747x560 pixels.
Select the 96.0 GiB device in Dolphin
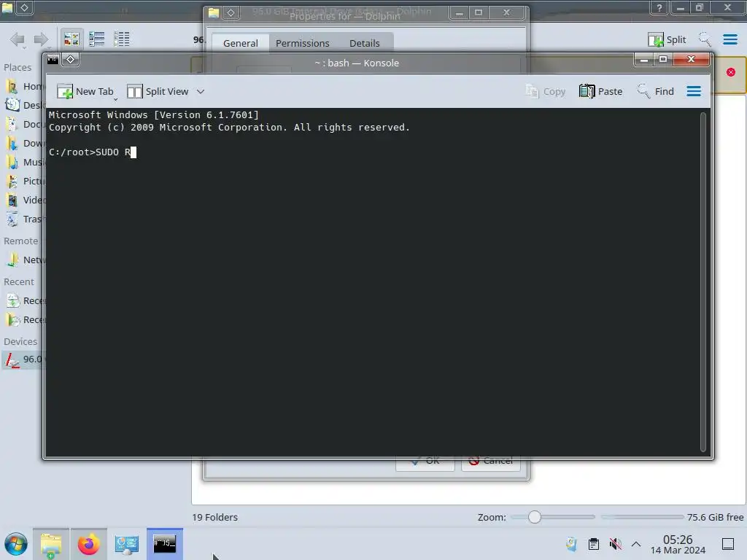coord(23,359)
